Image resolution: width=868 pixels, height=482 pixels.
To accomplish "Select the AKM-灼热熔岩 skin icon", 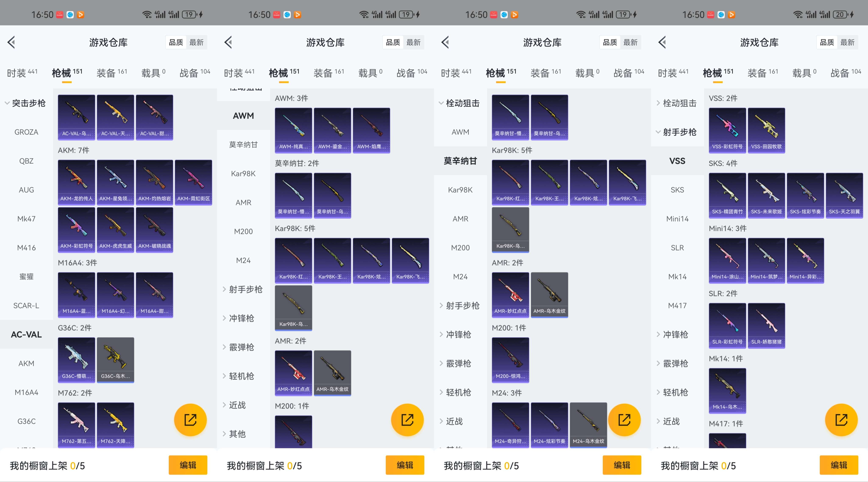I will pos(154,182).
